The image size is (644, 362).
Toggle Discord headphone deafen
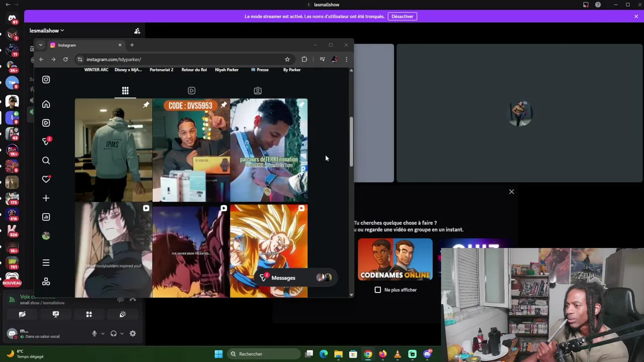(x=113, y=333)
